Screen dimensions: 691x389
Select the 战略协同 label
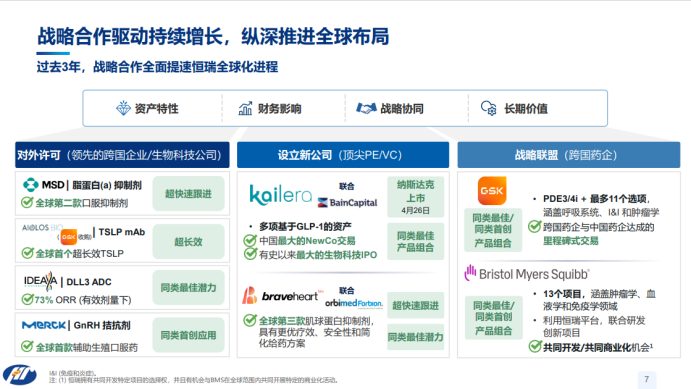402,108
